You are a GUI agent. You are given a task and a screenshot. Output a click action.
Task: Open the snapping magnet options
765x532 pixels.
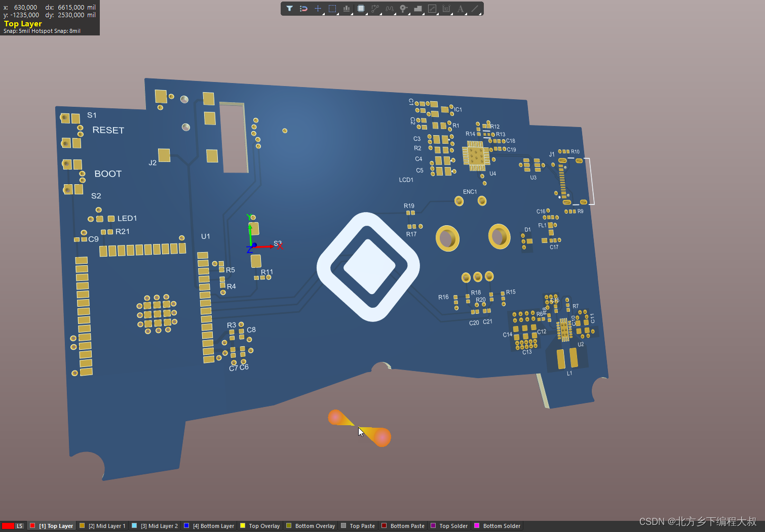303,9
